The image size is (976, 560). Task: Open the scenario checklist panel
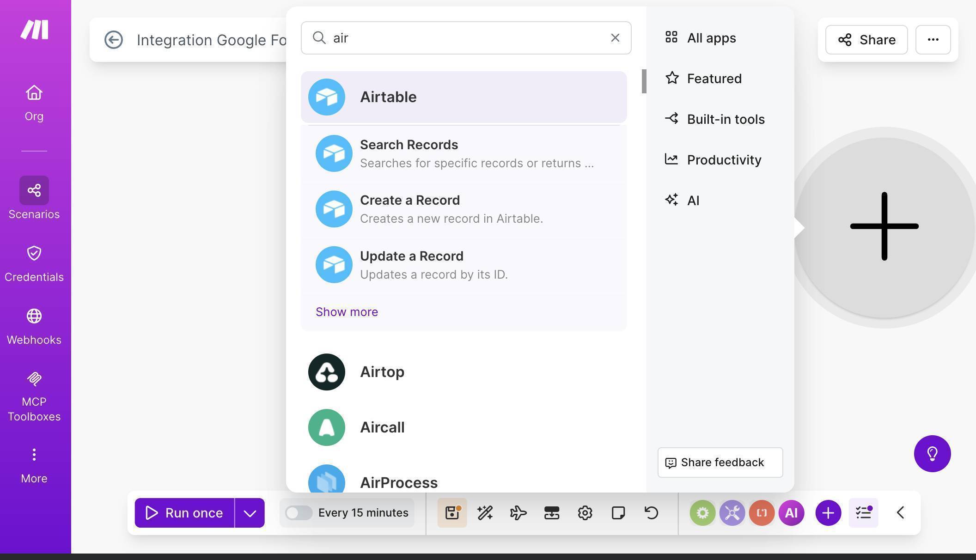863,512
